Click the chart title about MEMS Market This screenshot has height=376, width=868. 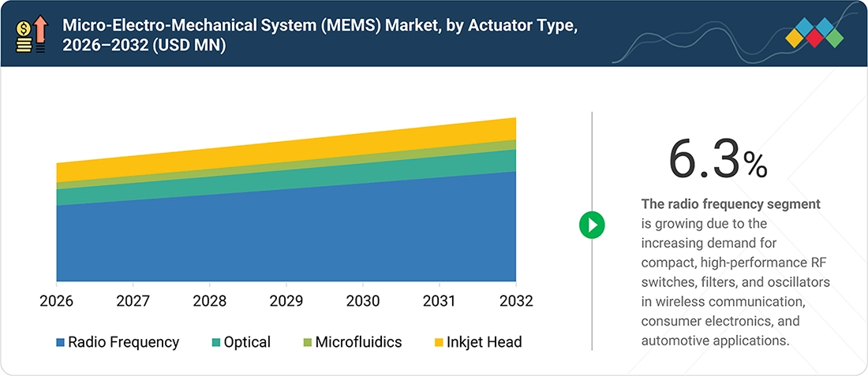tap(320, 35)
